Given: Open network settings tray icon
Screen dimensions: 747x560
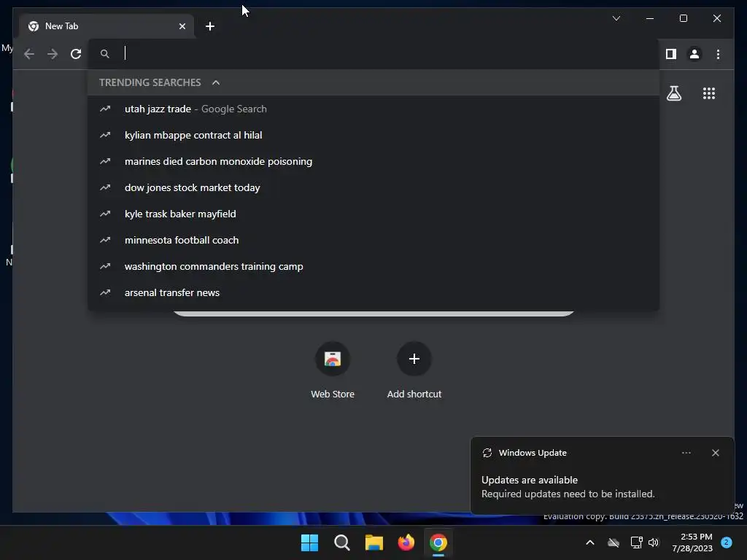Looking at the screenshot, I should click(636, 542).
